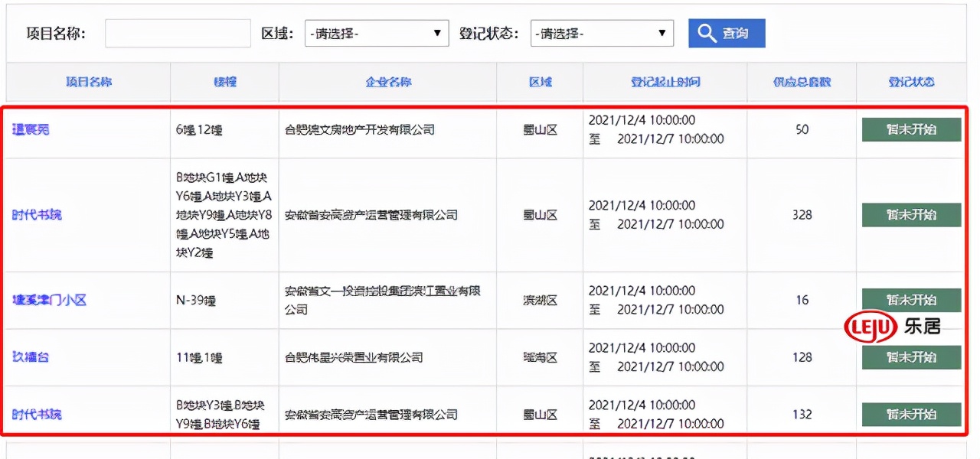
Task: Open the 玖禧台 project link
Action: coord(31,356)
